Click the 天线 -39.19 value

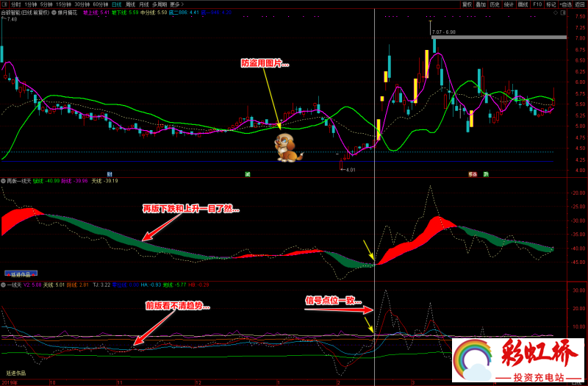pyautogui.click(x=104, y=181)
